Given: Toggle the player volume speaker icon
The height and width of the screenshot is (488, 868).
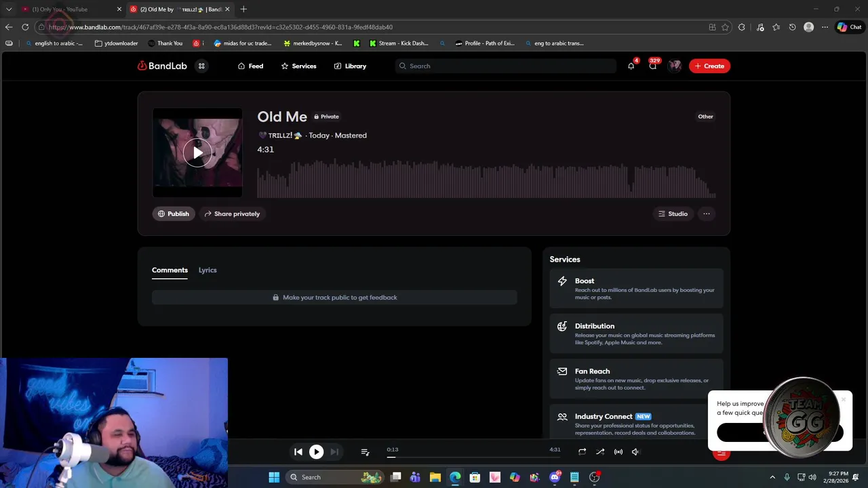Looking at the screenshot, I should click(635, 452).
